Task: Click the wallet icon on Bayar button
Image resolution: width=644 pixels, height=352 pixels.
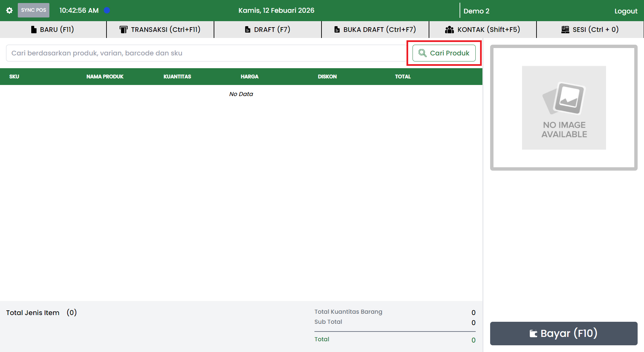Action: coord(533,334)
